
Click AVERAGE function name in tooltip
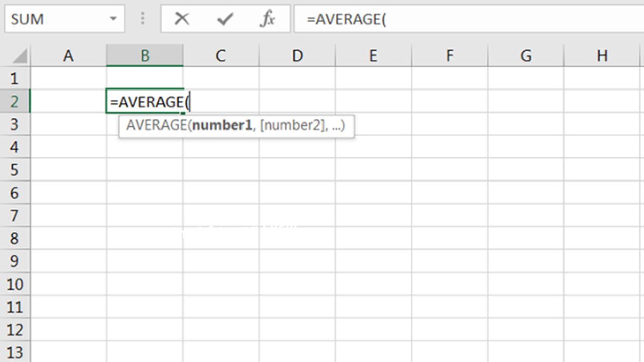point(156,125)
